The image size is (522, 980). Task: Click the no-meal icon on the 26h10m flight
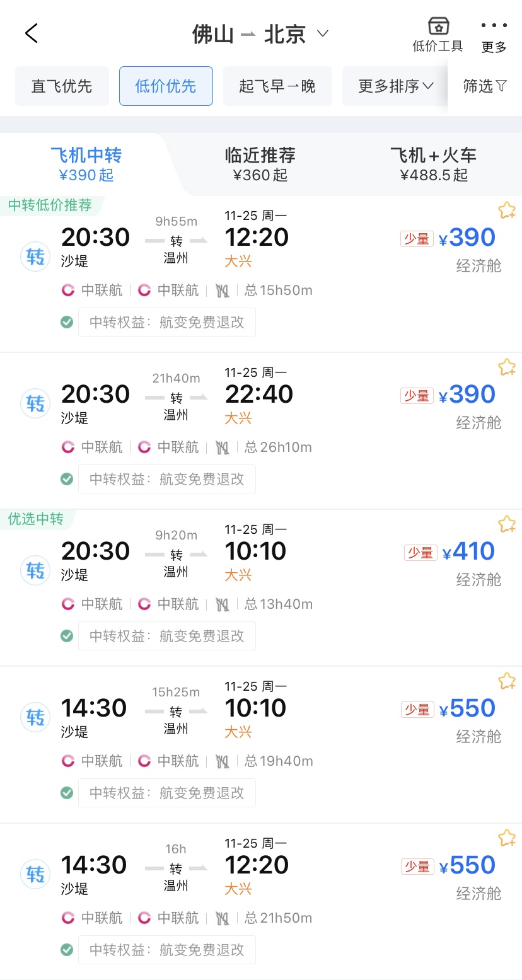pyautogui.click(x=222, y=447)
